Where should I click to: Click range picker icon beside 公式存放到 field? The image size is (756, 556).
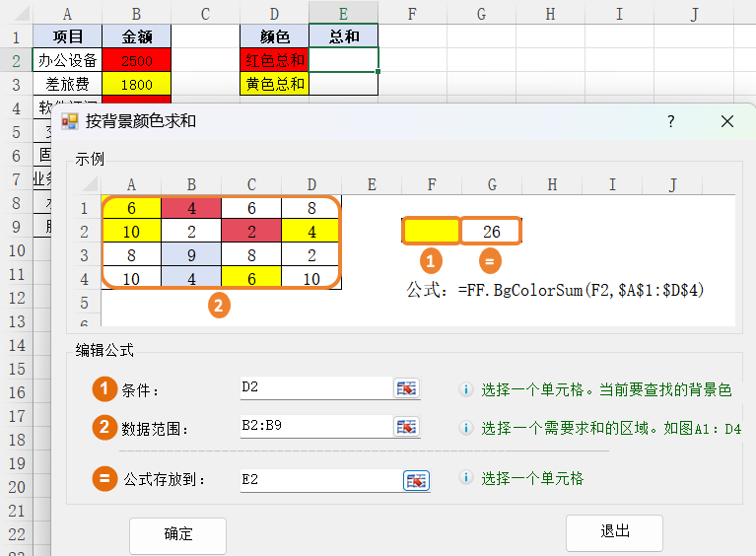(x=416, y=480)
